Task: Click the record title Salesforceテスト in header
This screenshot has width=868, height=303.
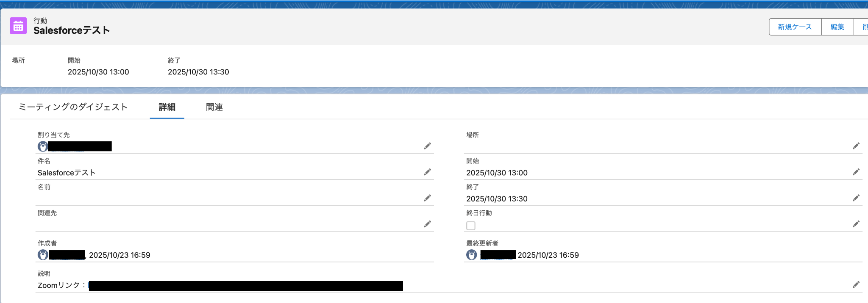Action: coord(72,30)
